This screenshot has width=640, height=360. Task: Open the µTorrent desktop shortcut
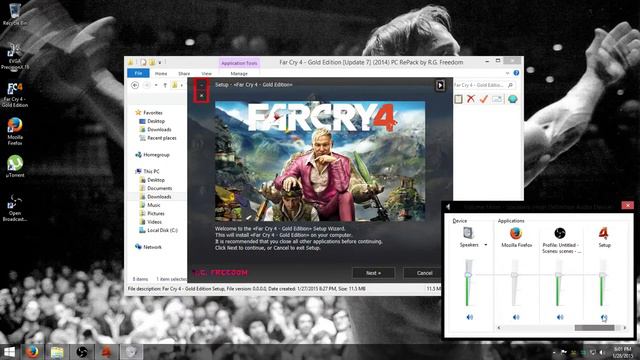point(15,166)
